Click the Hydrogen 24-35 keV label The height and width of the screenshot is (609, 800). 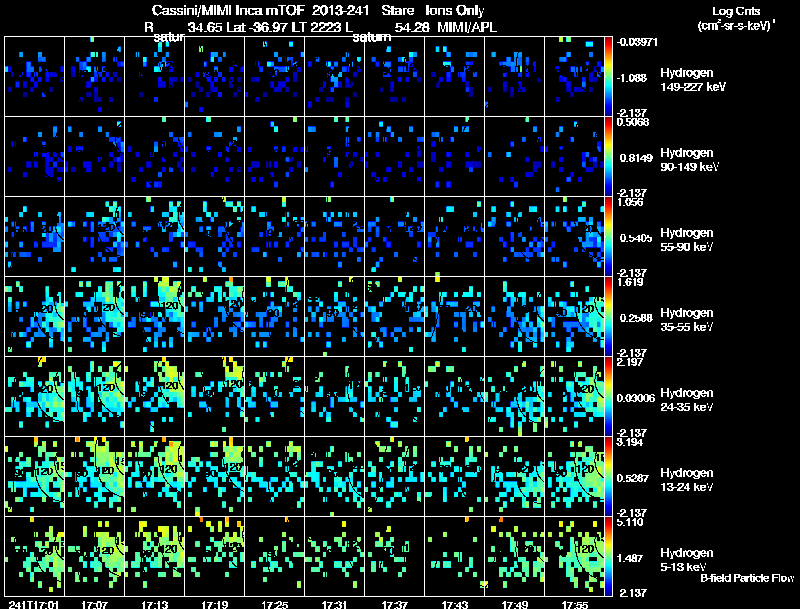[687, 400]
